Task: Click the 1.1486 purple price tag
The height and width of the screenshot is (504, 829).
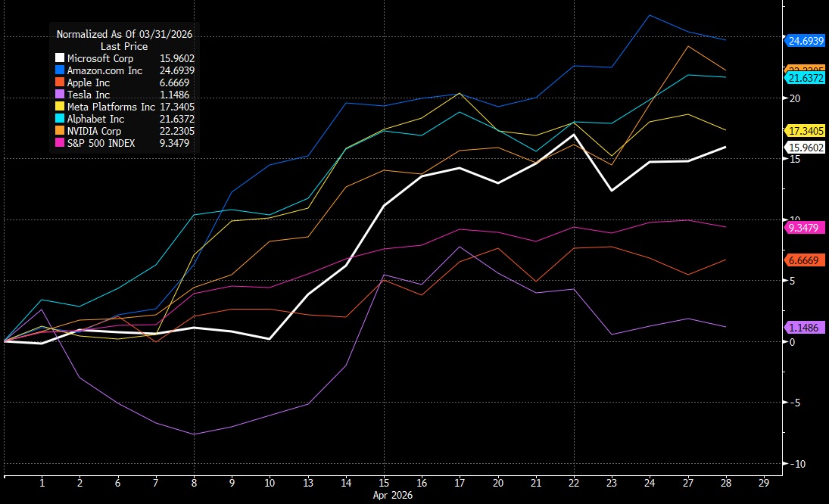Action: (805, 327)
